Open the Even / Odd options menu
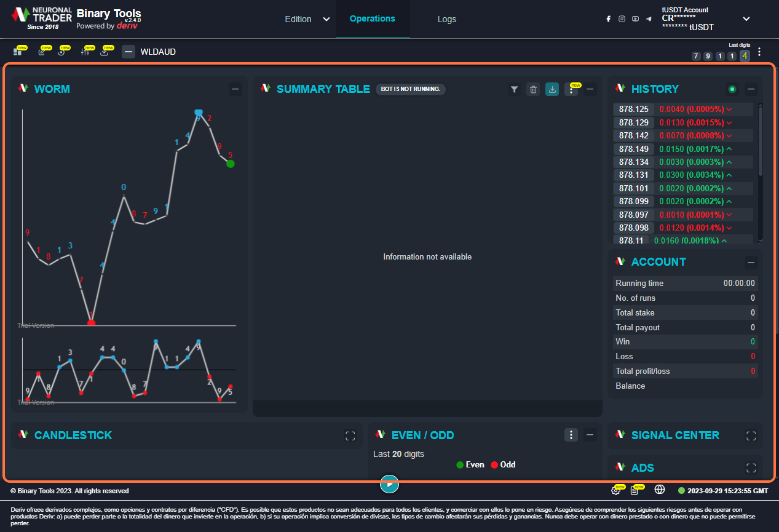Image resolution: width=779 pixels, height=532 pixels. [571, 435]
